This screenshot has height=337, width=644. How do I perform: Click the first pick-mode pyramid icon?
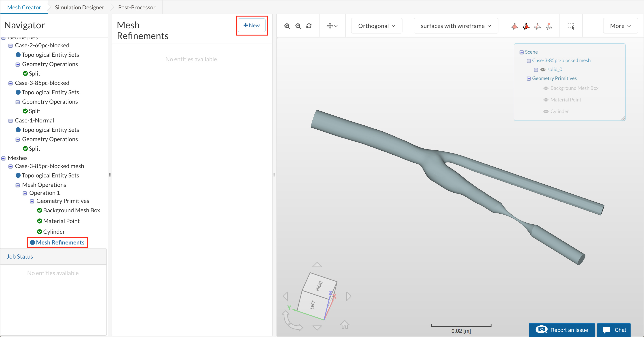point(515,26)
